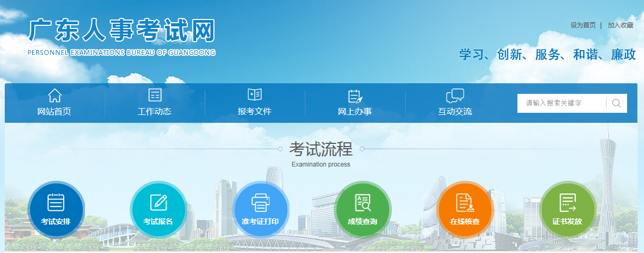Click the 考试流程 heading text
This screenshot has width=644, height=253.
321,149
